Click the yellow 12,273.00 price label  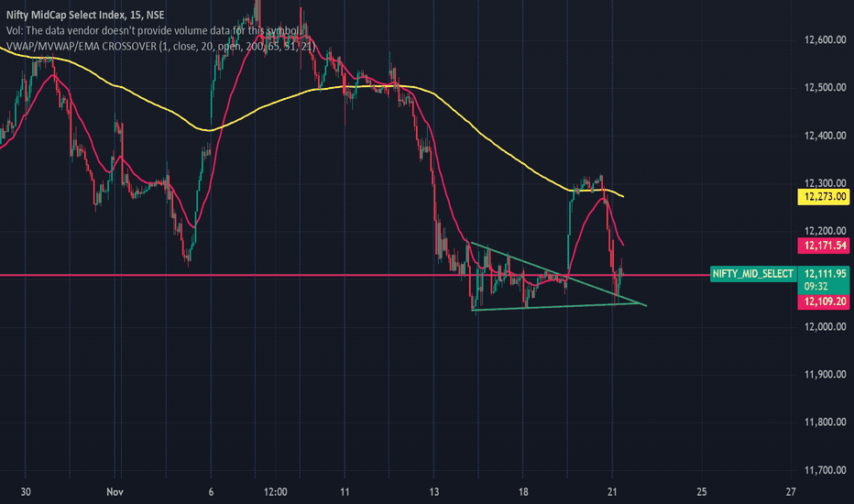tap(825, 197)
